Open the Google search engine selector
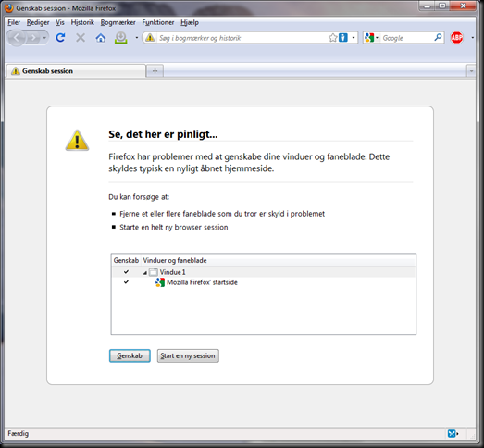This screenshot has height=448, width=484. (x=371, y=38)
